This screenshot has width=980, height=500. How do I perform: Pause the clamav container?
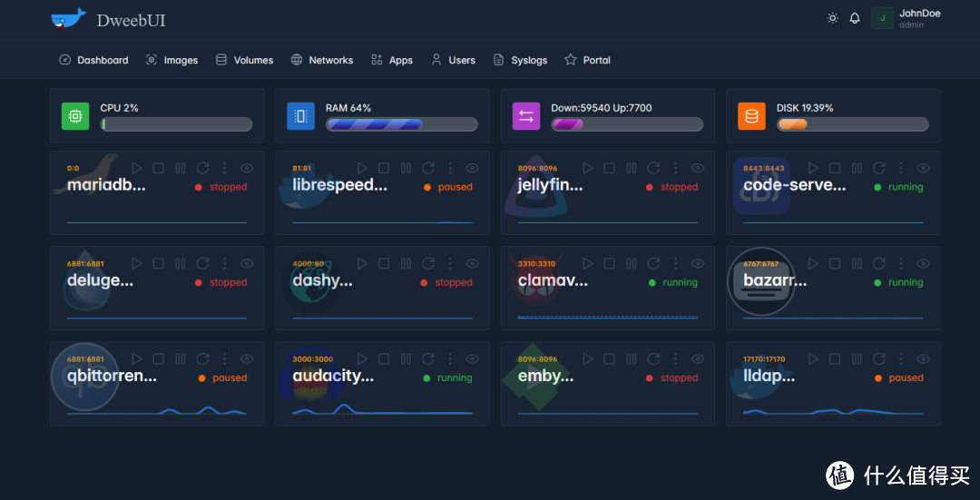632,263
